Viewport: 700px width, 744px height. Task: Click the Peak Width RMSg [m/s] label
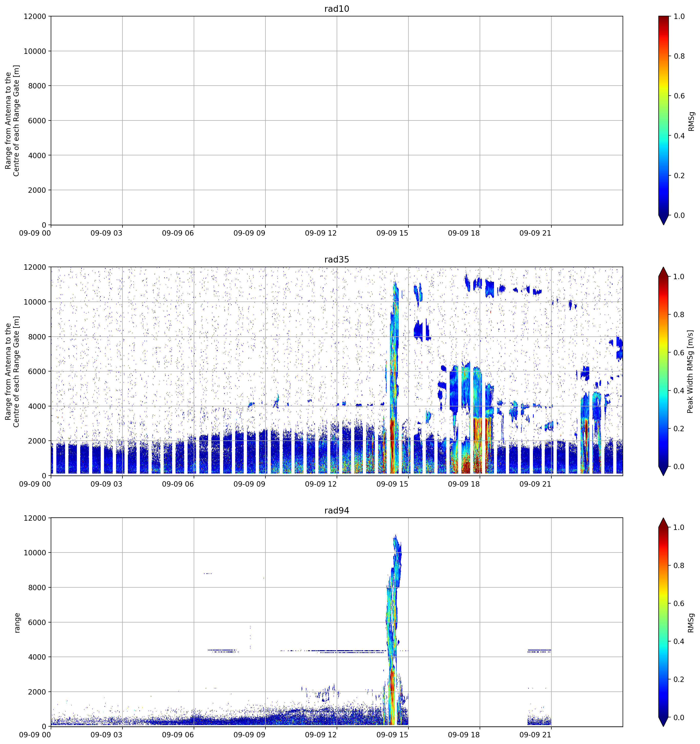pos(690,371)
